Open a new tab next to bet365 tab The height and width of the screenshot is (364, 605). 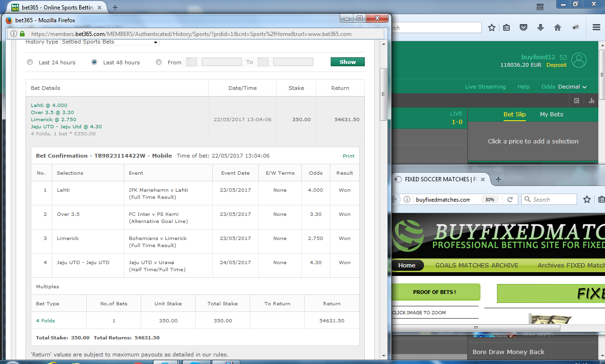[115, 7]
